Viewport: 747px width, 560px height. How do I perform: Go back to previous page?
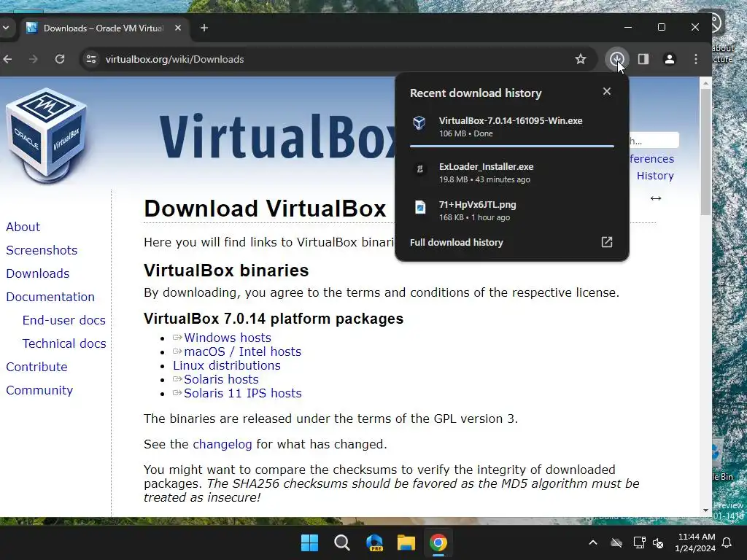[7, 59]
